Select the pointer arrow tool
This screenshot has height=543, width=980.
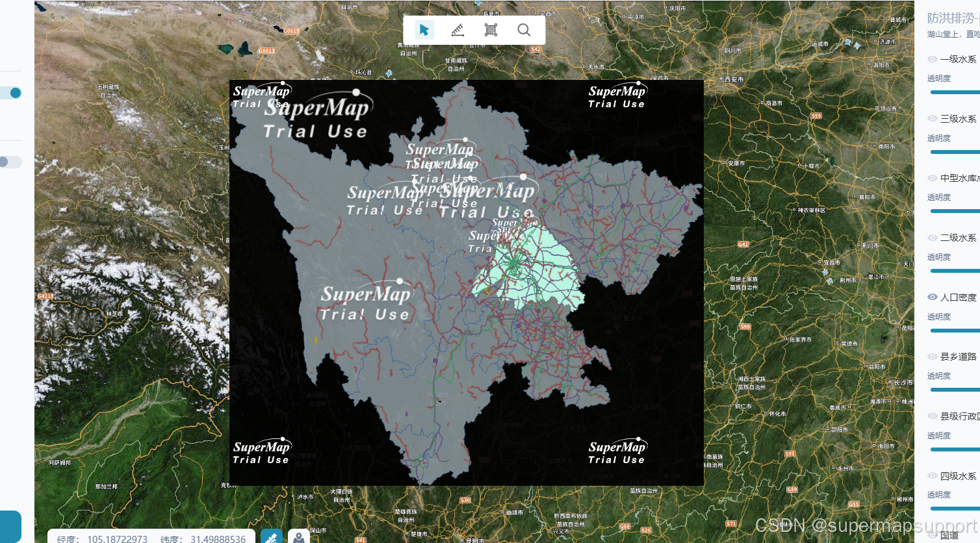pyautogui.click(x=424, y=30)
